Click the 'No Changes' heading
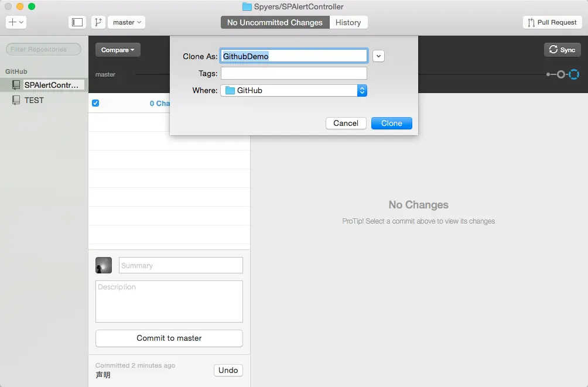Screen dimensions: 588x387 [419, 205]
